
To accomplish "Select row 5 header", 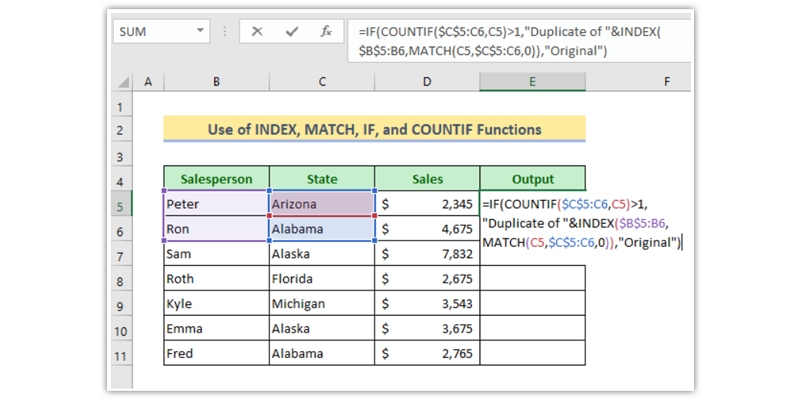I will pyautogui.click(x=122, y=205).
